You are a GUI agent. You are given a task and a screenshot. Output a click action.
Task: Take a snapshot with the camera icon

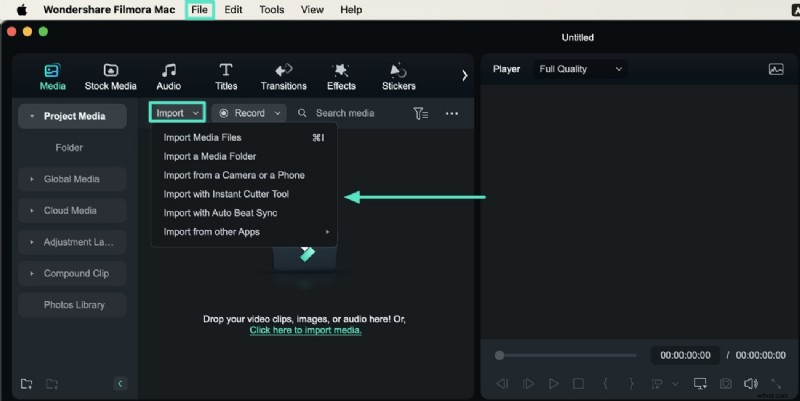[725, 383]
